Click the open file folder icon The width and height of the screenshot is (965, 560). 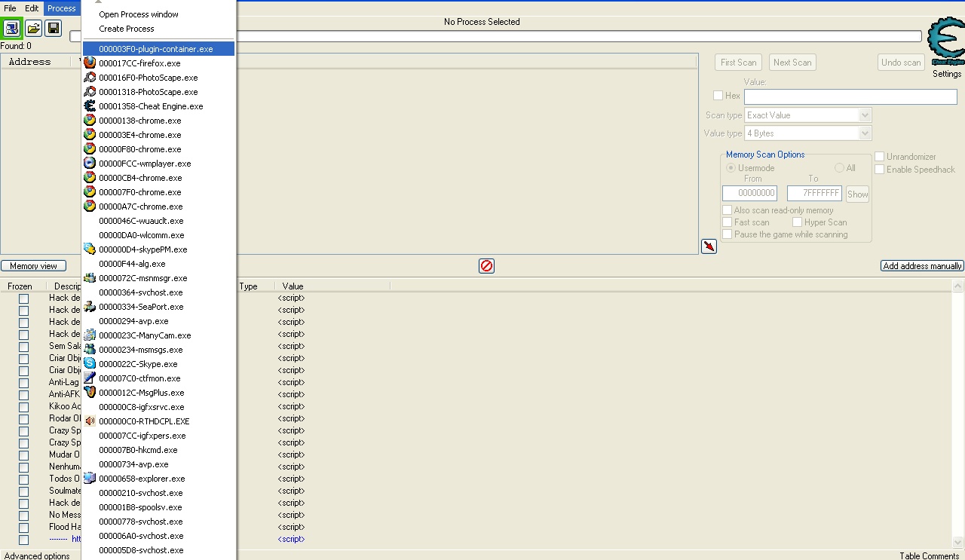tap(33, 29)
